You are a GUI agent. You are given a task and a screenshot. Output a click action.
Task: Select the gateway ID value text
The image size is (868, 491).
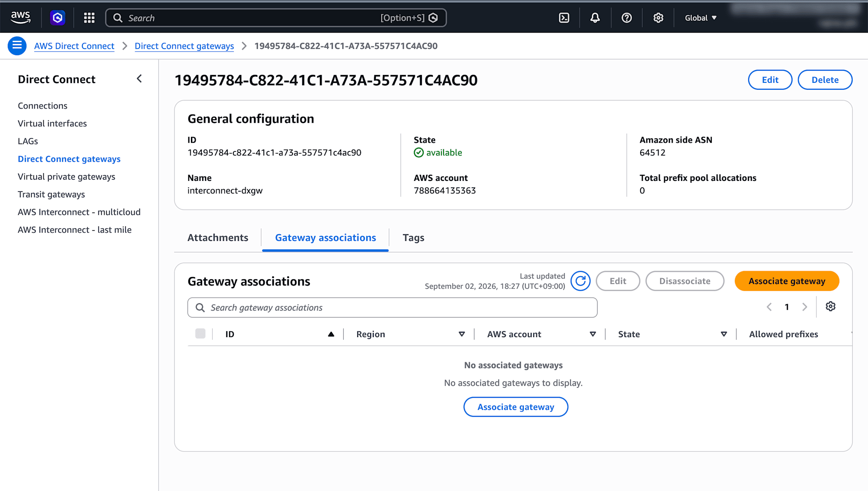[274, 153]
